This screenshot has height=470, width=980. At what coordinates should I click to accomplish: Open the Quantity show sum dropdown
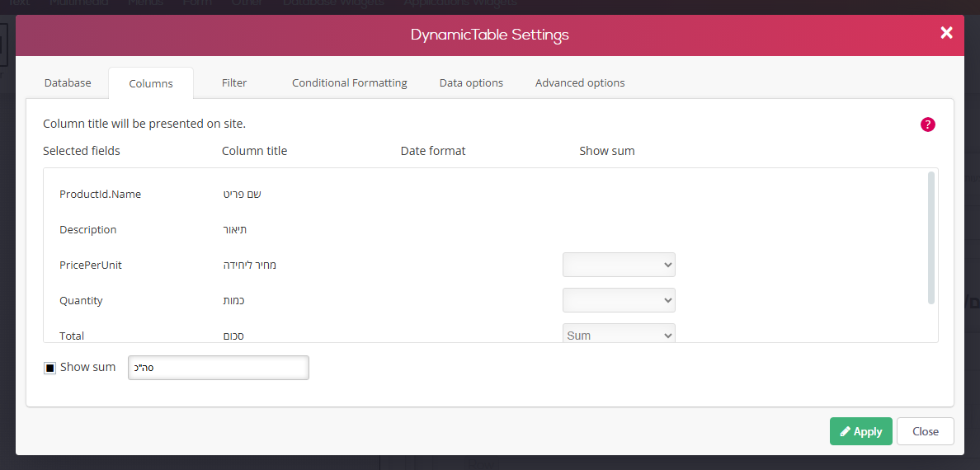tap(619, 301)
